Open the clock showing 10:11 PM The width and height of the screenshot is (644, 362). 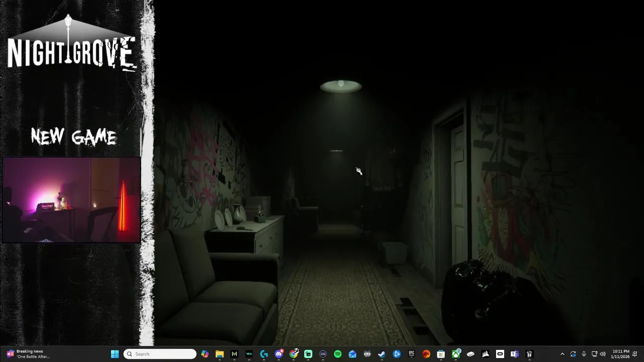[x=620, y=354]
